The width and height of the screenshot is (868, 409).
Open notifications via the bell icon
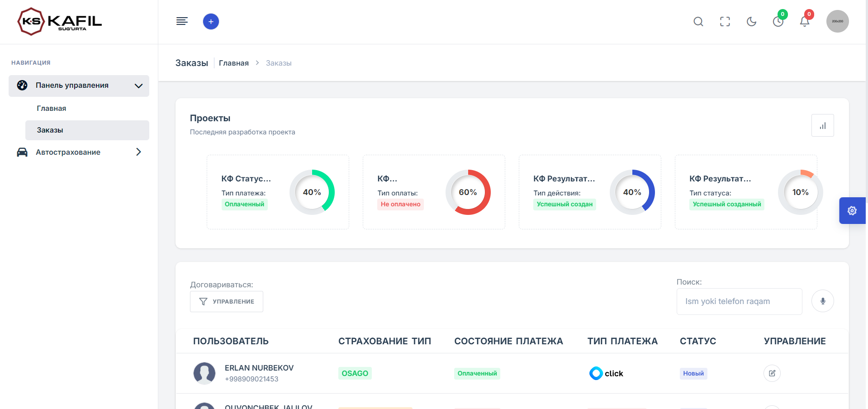(804, 21)
